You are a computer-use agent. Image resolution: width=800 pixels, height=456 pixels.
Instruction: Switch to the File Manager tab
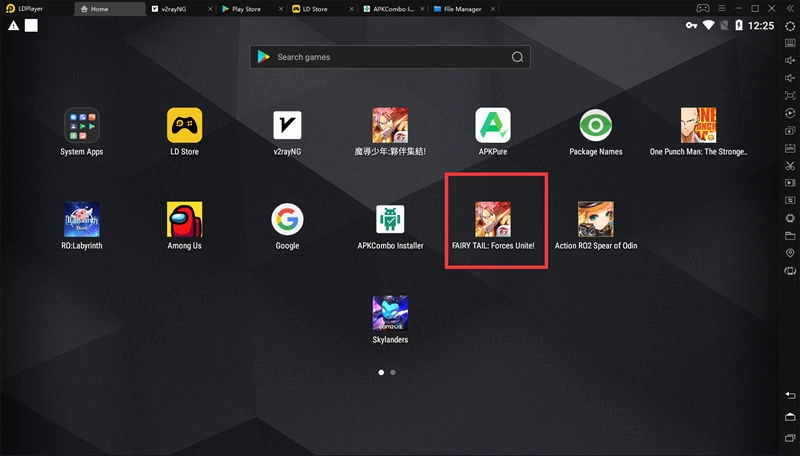(461, 8)
